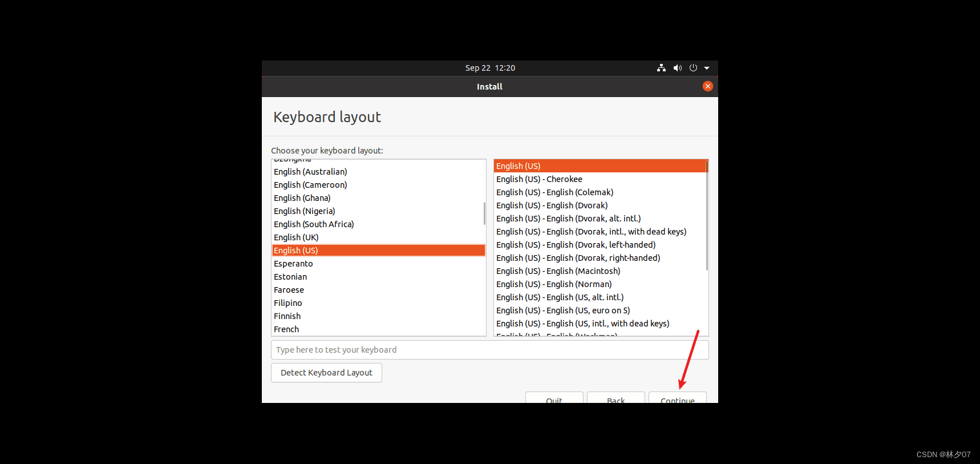
Task: Open the Sep 22 12:20 clock menu
Action: click(x=490, y=68)
